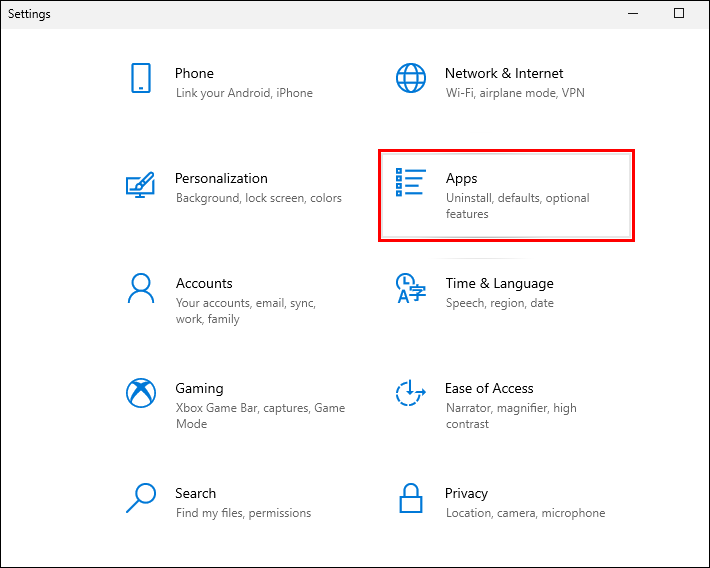Viewport: 710px width, 568px height.
Task: Open Apps settings label
Action: pos(462,178)
